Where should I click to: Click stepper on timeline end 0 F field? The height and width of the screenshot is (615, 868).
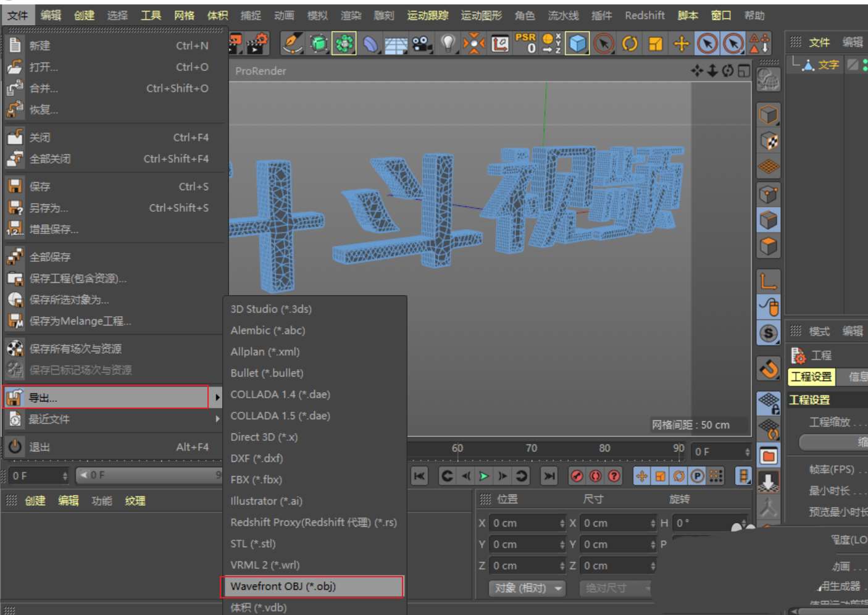click(x=747, y=452)
